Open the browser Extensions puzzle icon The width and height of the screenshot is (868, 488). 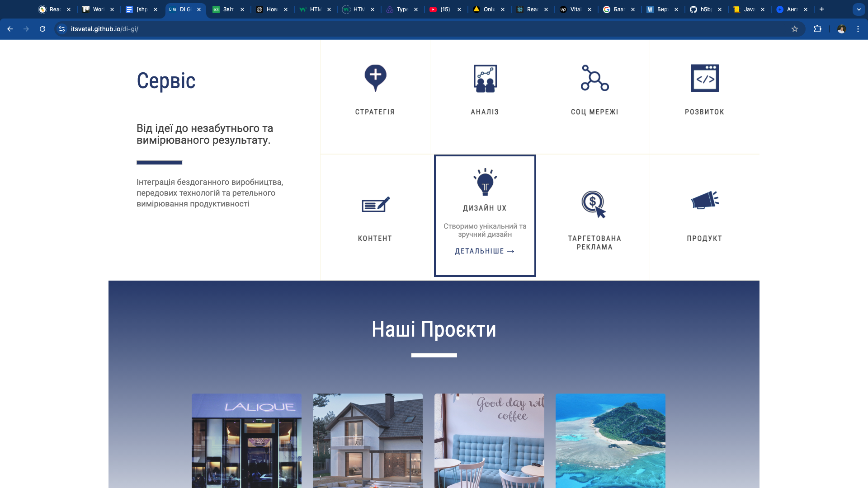(817, 29)
